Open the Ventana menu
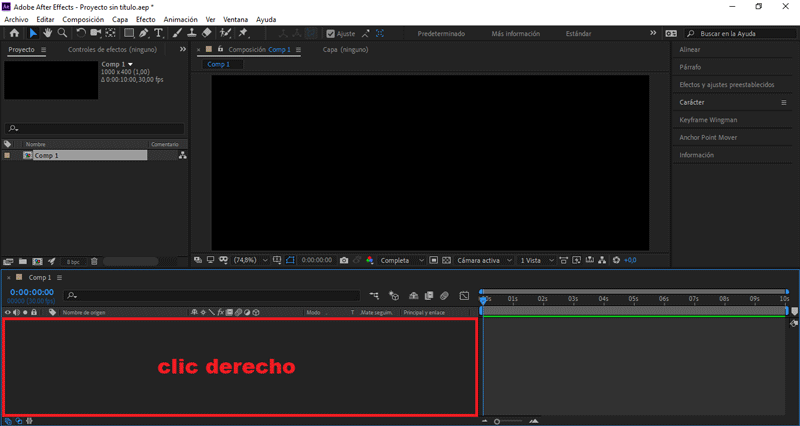This screenshot has height=426, width=800. [x=236, y=19]
